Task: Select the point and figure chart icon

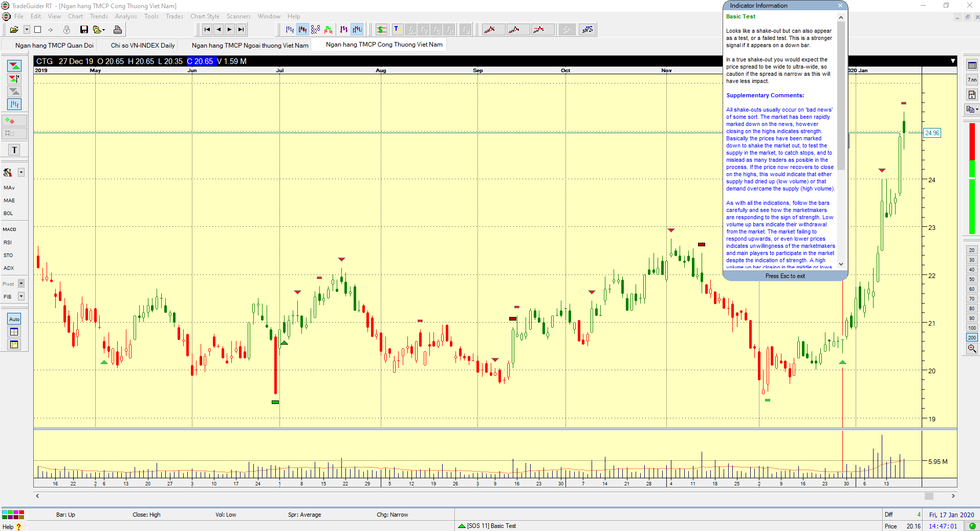Action: tap(315, 30)
